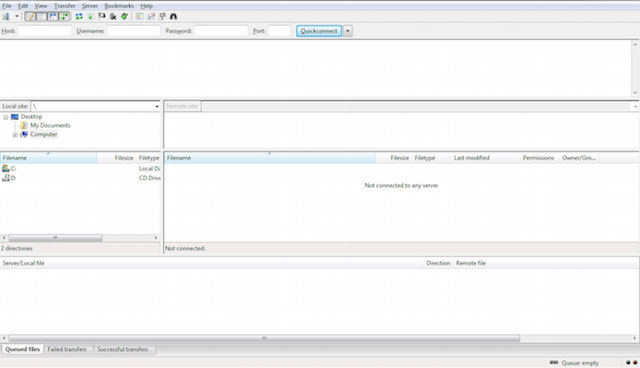
Task: Click message log scroll down arrow
Action: (x=635, y=93)
